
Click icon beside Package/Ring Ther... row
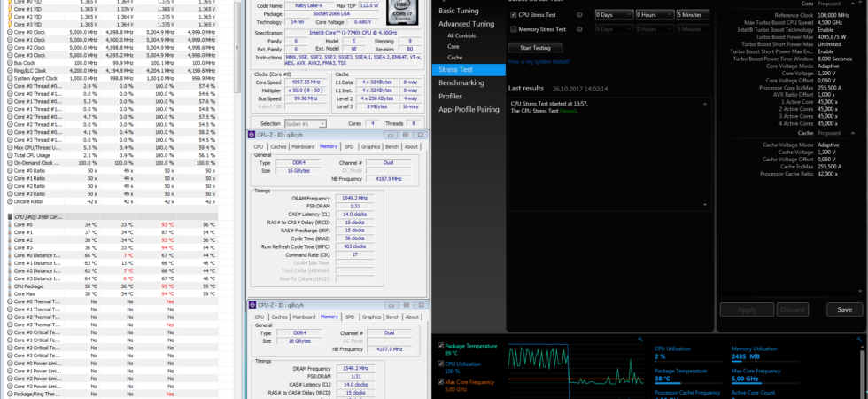pyautogui.click(x=10, y=394)
